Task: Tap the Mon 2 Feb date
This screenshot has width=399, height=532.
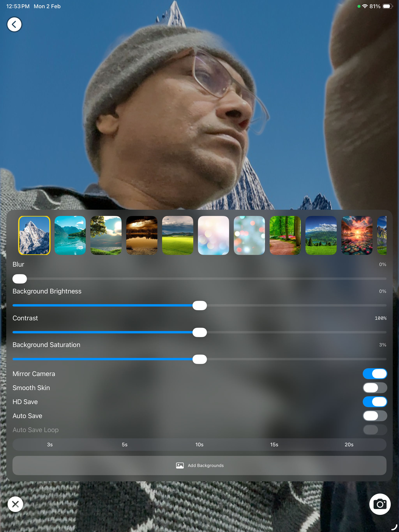Action: 47,6
